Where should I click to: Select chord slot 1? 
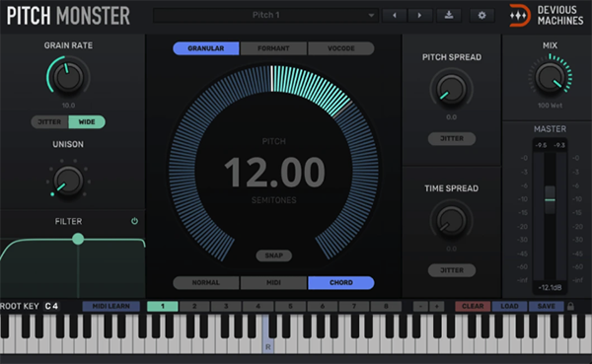pyautogui.click(x=163, y=306)
